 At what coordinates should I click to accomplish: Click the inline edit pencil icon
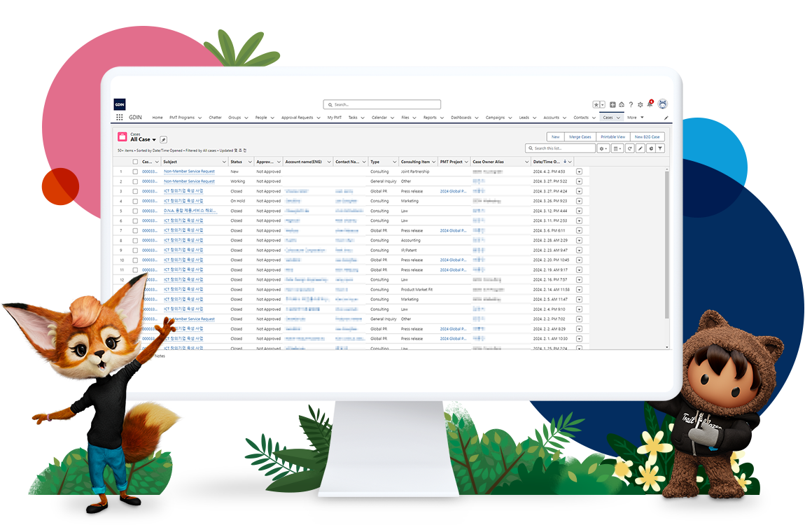(640, 148)
